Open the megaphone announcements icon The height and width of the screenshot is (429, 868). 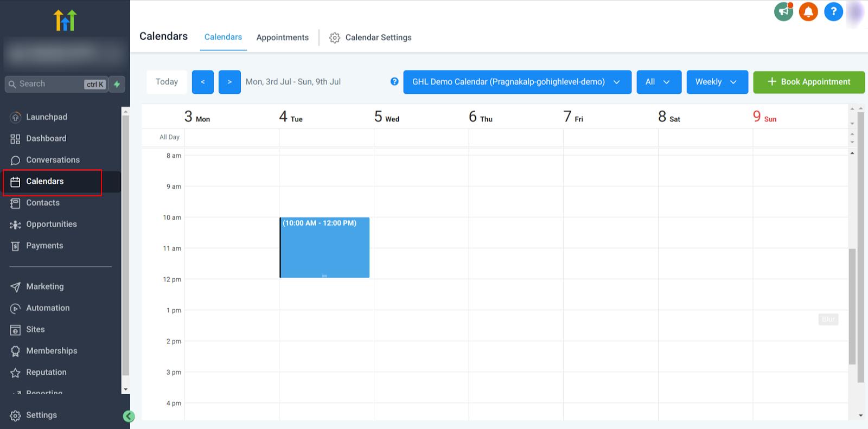[x=783, y=11]
